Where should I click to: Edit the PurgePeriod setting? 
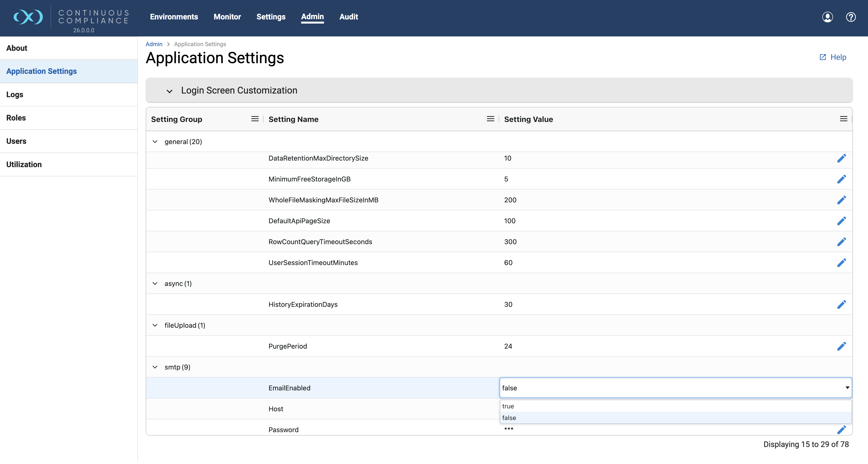[x=842, y=346]
